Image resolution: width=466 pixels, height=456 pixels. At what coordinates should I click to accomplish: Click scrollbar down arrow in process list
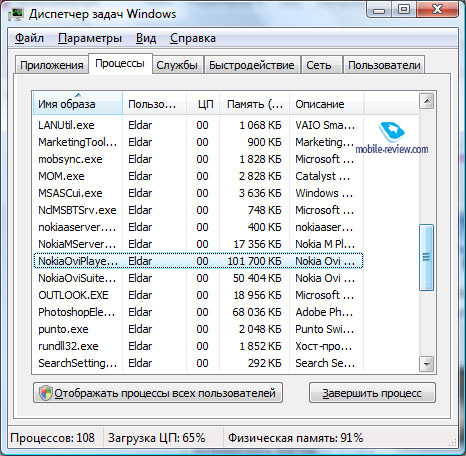tap(426, 364)
